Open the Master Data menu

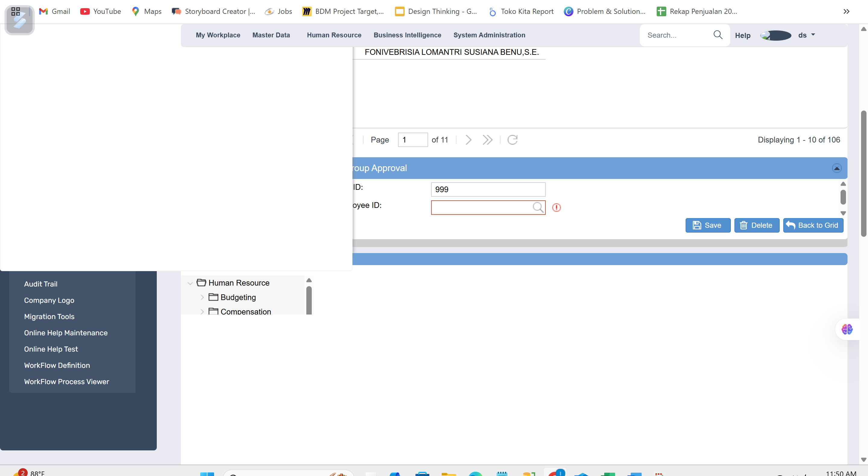271,35
